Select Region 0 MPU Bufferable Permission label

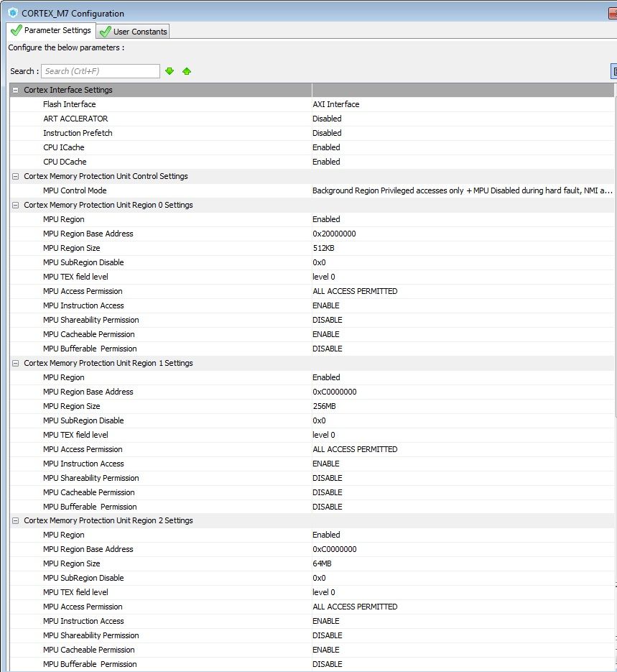[90, 349]
